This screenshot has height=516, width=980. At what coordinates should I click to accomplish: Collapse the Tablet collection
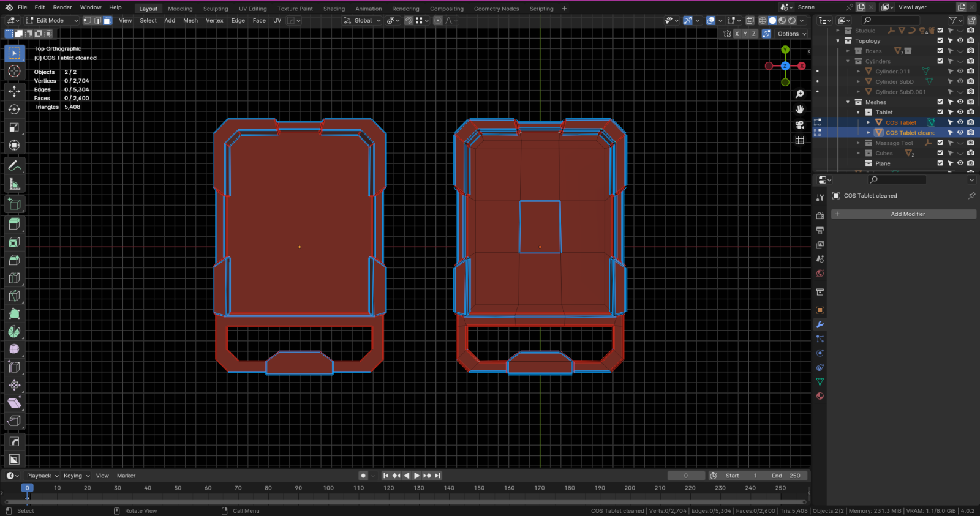pos(858,113)
